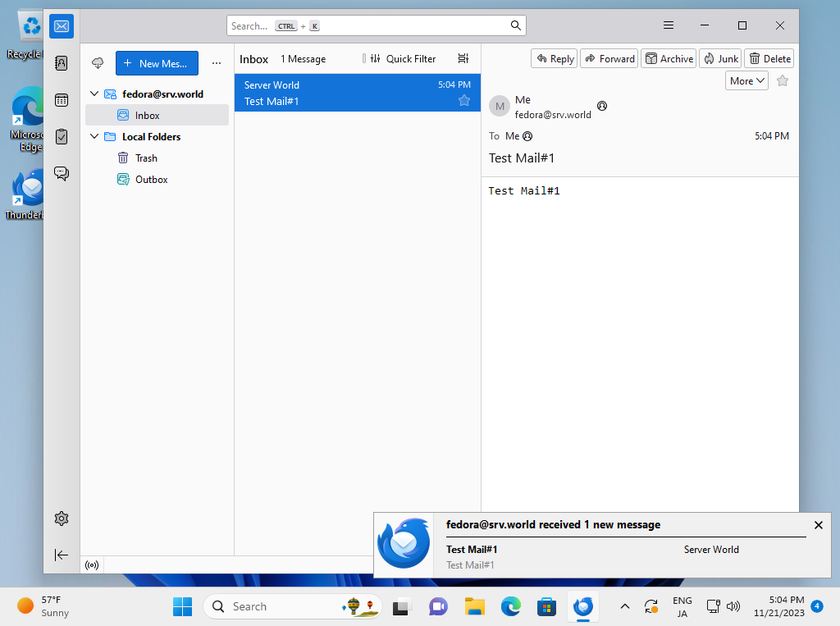Open Windows Start menu
The image size is (840, 626).
click(x=183, y=606)
